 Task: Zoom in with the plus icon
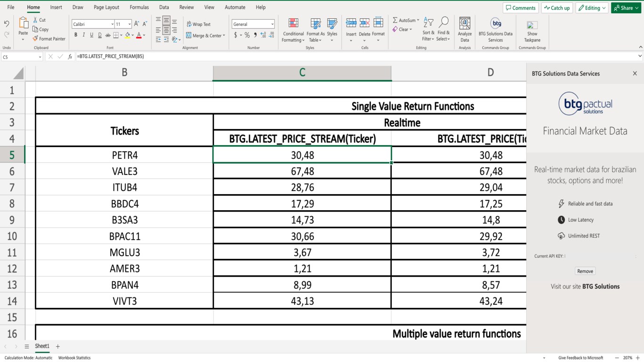(x=638, y=358)
